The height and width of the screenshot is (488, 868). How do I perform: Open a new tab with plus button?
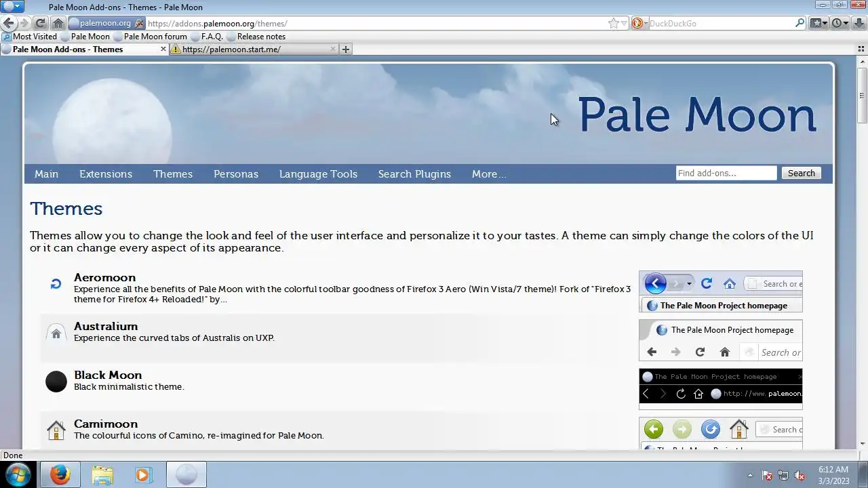pyautogui.click(x=346, y=49)
